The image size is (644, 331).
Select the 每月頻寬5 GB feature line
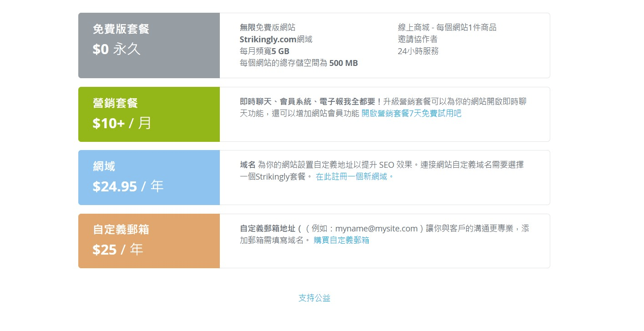(264, 51)
